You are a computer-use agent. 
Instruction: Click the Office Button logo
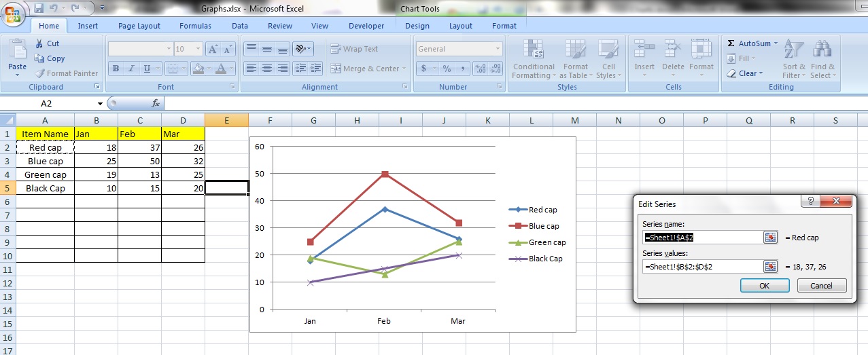point(14,14)
